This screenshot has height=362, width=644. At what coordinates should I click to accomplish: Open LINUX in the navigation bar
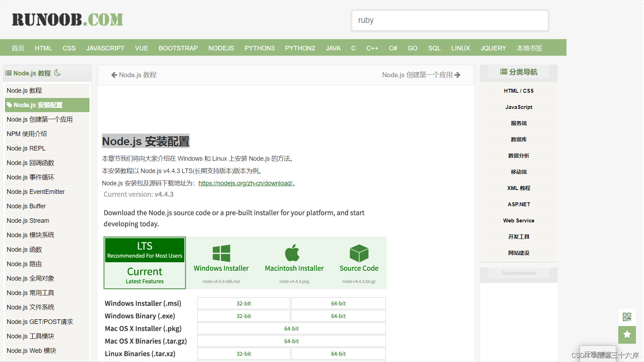click(x=460, y=48)
